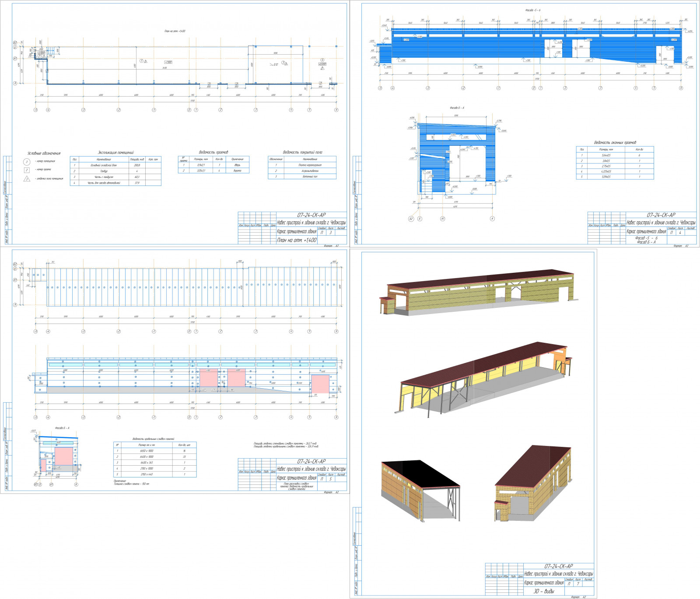The image size is (700, 599).
Task: Click roof panel size '6650 x 1000'
Action: [147, 451]
